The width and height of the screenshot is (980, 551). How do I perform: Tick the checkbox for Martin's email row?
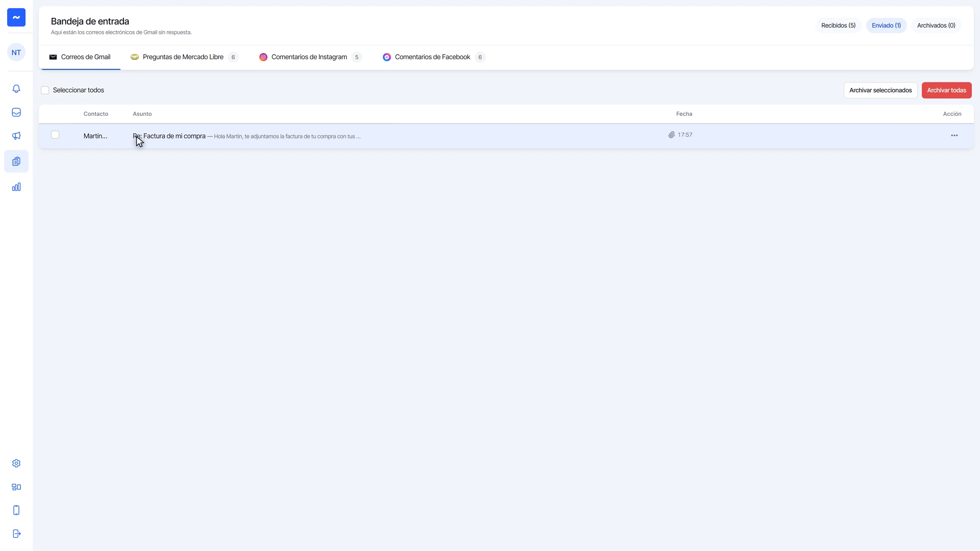55,135
